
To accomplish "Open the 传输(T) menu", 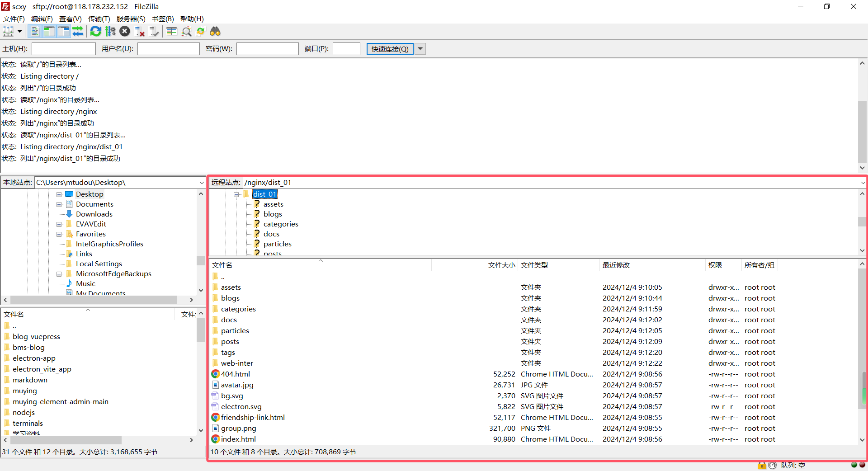I will click(x=99, y=19).
